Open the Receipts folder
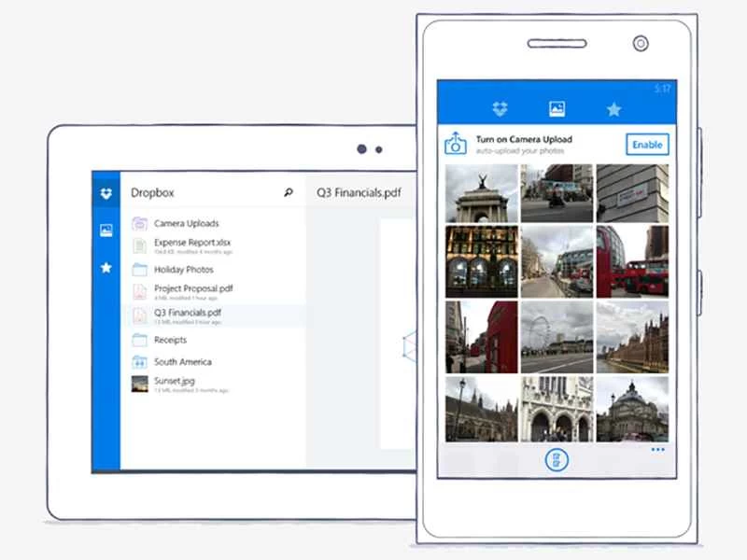 point(169,340)
